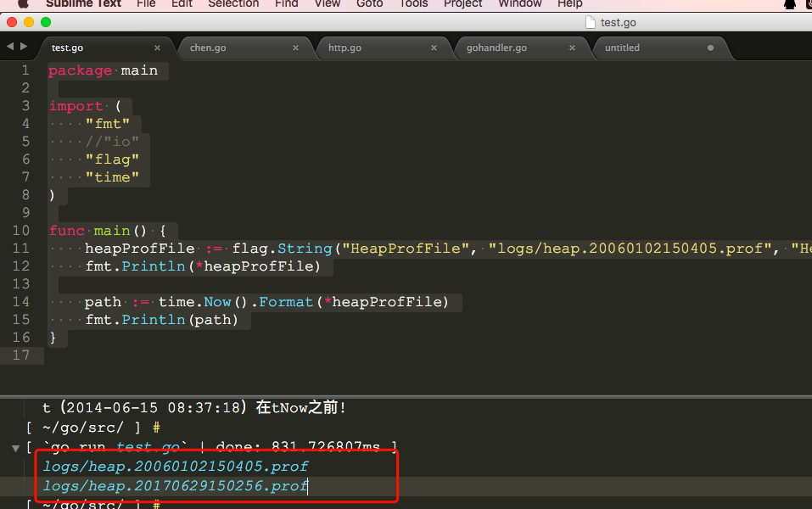This screenshot has width=812, height=509.
Task: Click the "flag" import string
Action: pyautogui.click(x=112, y=159)
